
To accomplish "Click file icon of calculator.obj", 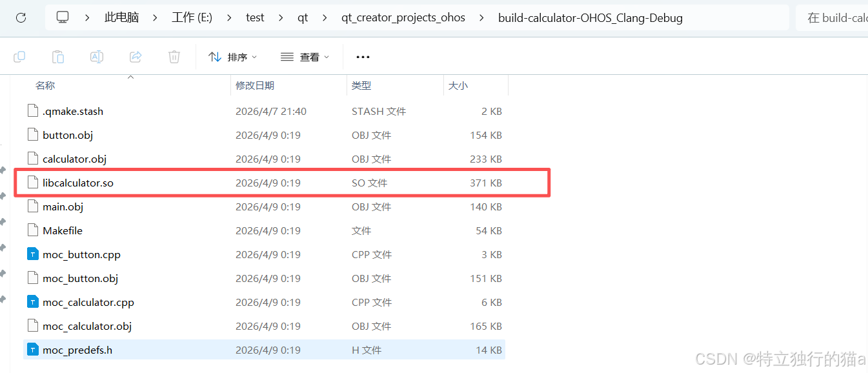I will [x=33, y=159].
